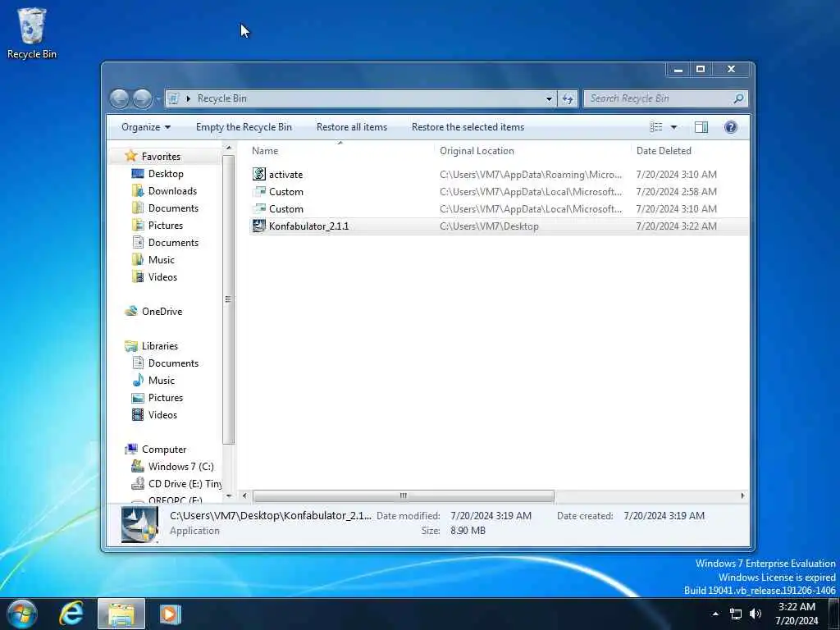Select Favorites header in navigation pane

[161, 157]
